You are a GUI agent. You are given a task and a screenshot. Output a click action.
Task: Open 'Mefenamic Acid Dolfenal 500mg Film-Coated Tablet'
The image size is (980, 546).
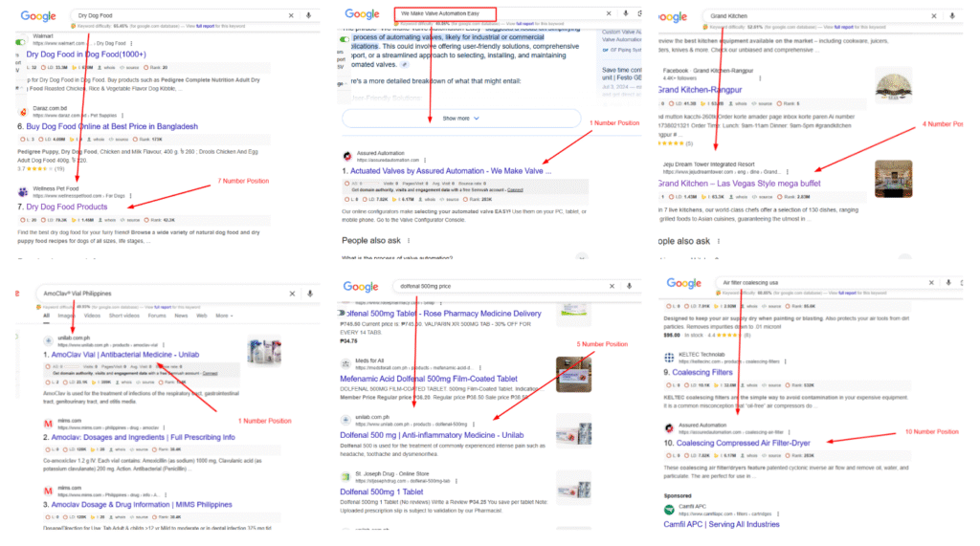(x=429, y=379)
